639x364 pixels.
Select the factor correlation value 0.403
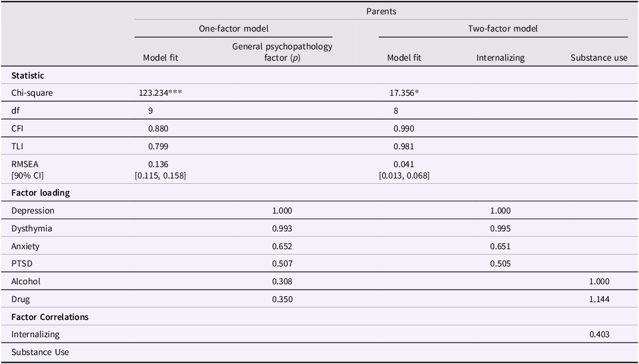click(x=599, y=335)
